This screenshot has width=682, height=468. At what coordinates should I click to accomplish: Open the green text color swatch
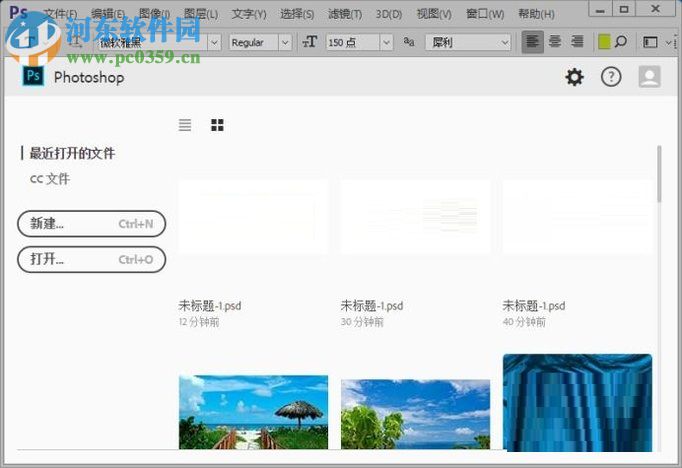[x=604, y=42]
